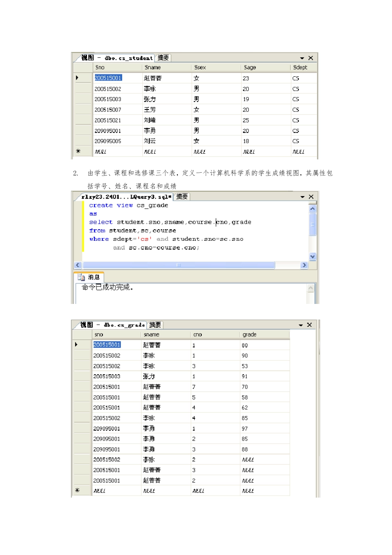Close the LQuery3.sql query pane
The width and height of the screenshot is (392, 555).
point(311,197)
